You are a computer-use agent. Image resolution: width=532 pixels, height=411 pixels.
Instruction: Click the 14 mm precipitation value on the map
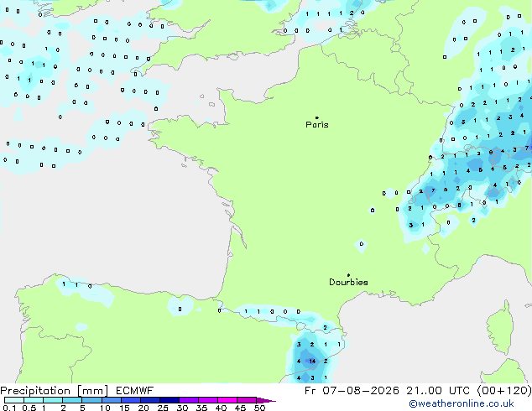tap(312, 362)
